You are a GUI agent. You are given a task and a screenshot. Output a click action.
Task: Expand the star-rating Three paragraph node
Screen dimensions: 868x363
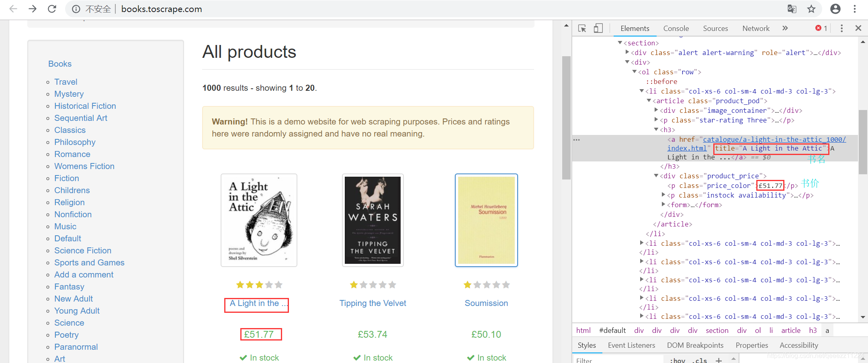(656, 119)
